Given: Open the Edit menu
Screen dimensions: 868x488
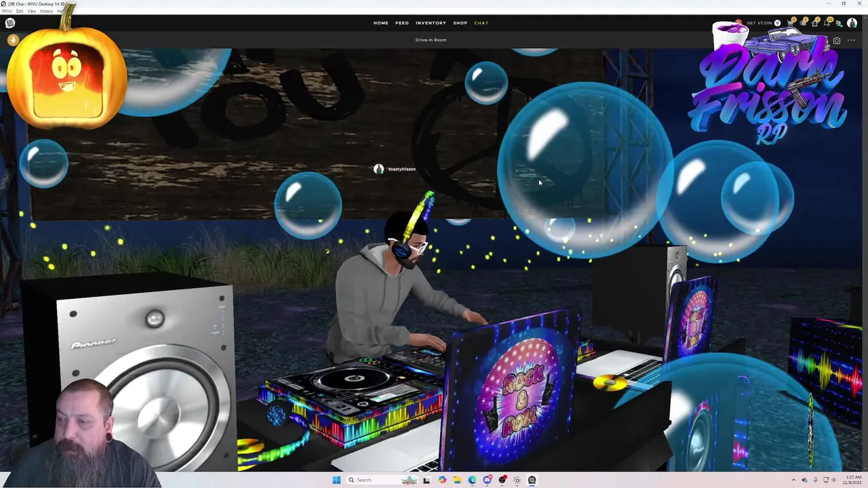Looking at the screenshot, I should point(20,11).
